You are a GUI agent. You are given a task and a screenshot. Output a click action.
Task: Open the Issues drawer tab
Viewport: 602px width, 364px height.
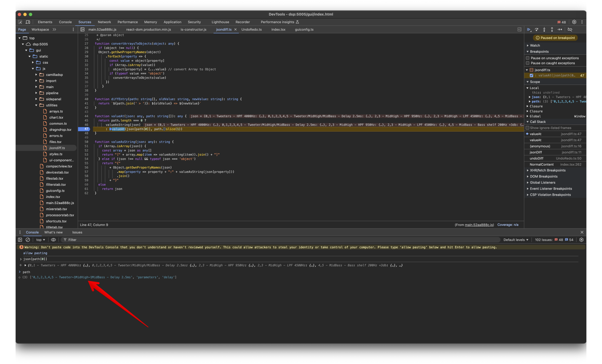click(77, 232)
